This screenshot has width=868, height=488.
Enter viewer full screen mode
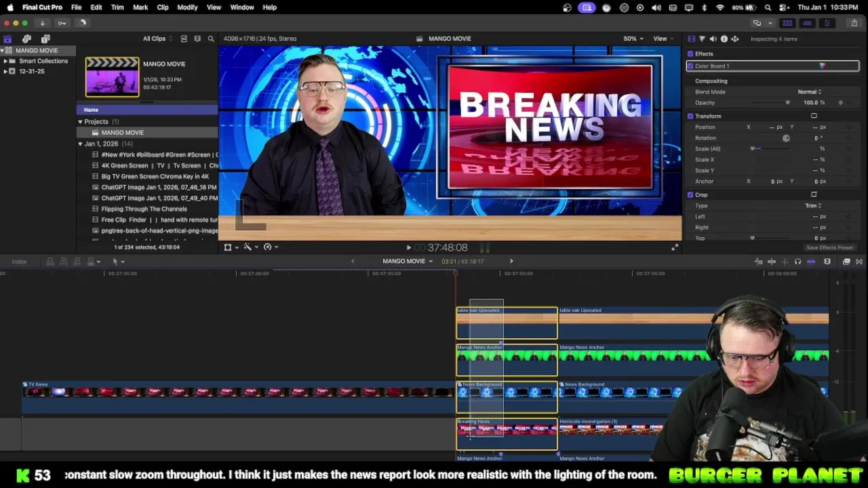tap(674, 247)
